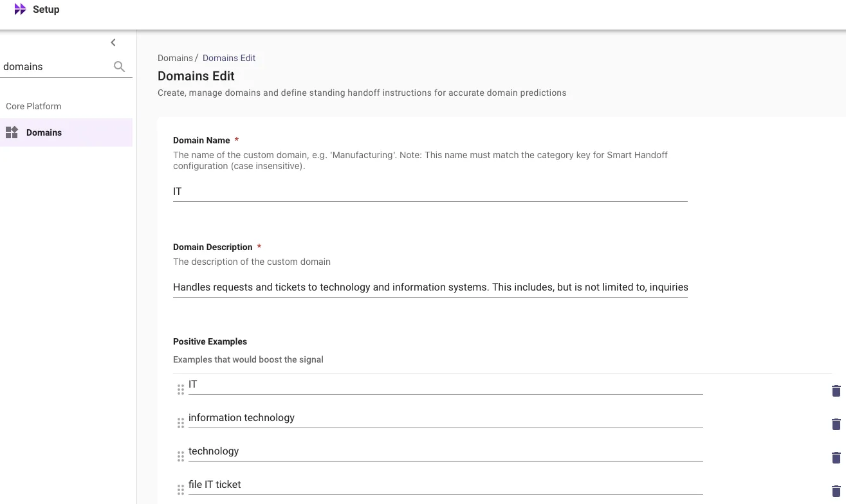Edit the 'file IT ticket' example field

pos(445,485)
